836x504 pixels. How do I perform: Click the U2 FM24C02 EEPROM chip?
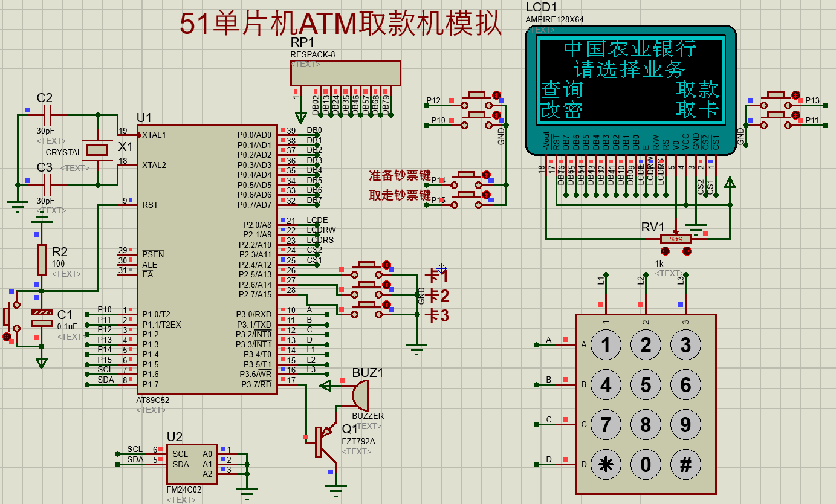tap(191, 464)
